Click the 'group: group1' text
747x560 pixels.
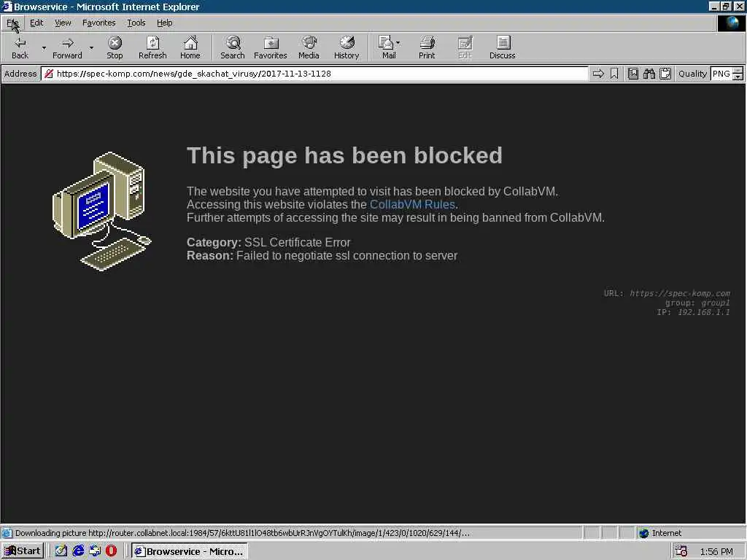click(x=697, y=303)
